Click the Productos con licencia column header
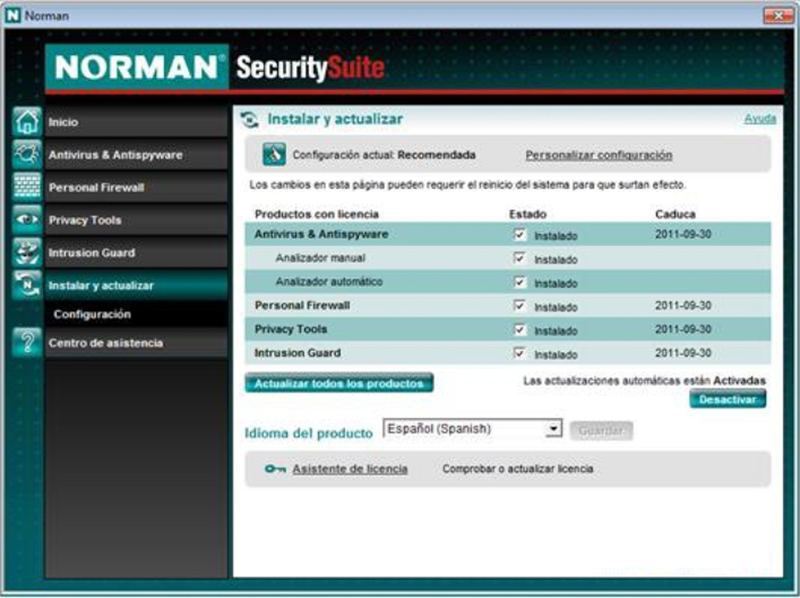 point(317,214)
